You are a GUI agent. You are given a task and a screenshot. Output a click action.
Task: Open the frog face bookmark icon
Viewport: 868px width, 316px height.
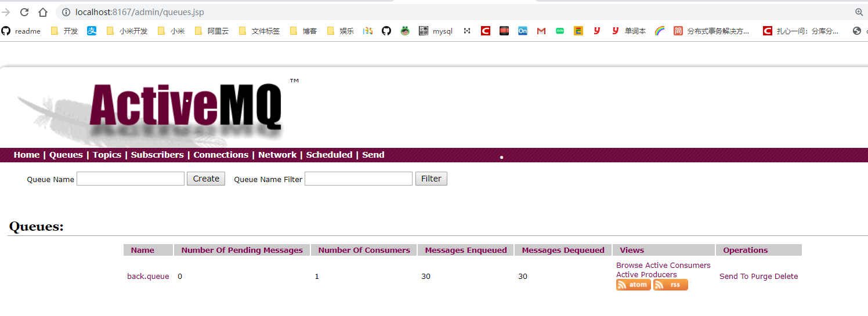click(x=405, y=31)
